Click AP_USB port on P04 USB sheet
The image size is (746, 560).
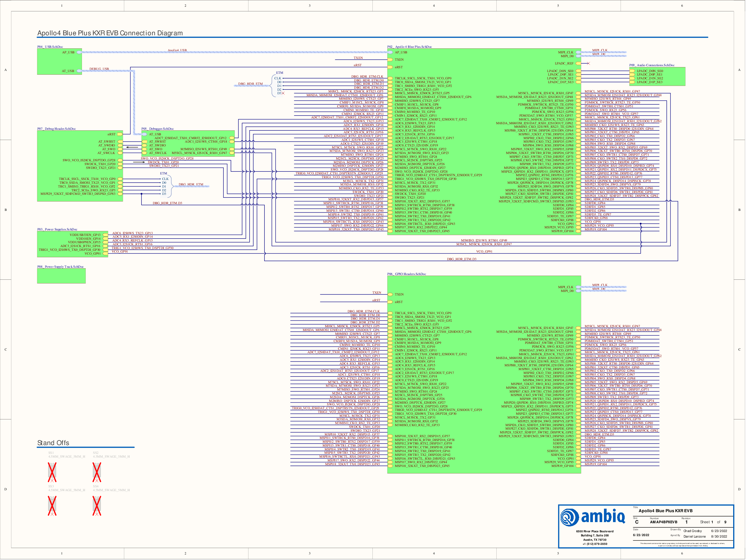(x=79, y=52)
